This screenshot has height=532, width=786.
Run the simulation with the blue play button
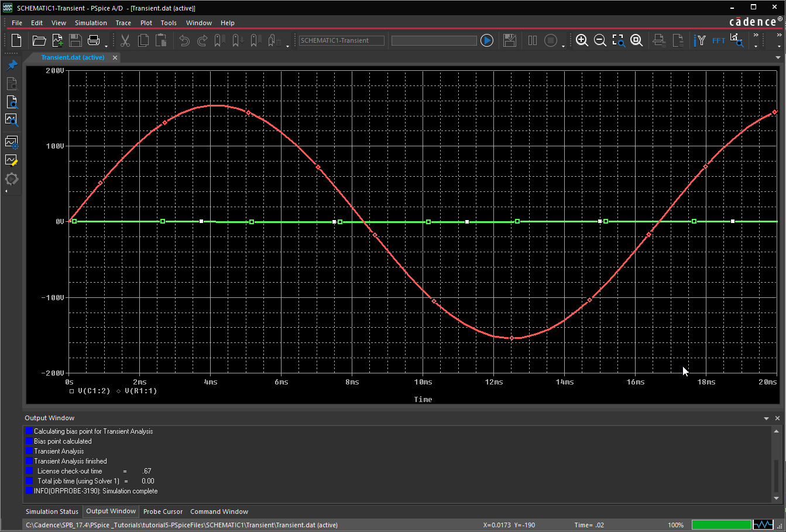tap(486, 40)
